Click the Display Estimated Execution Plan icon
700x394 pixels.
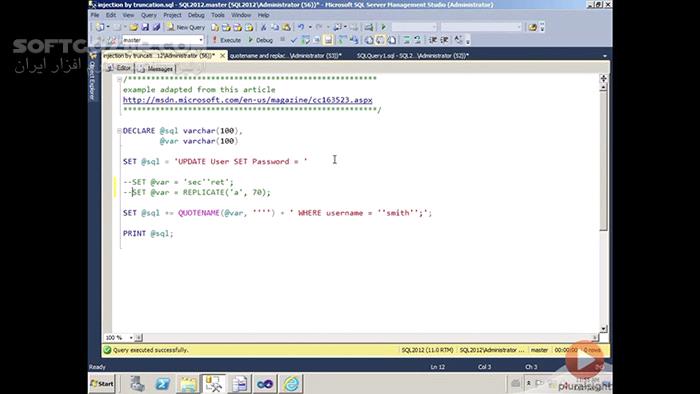(x=305, y=40)
